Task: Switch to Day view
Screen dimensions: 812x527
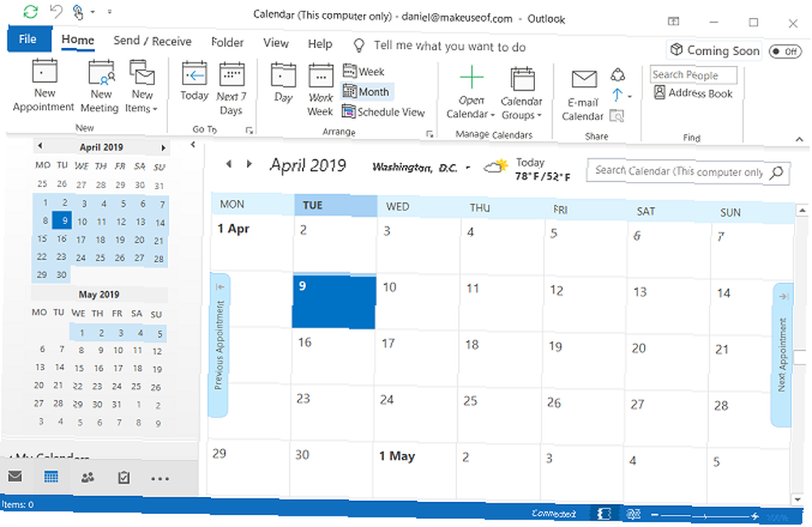Action: coord(283,84)
